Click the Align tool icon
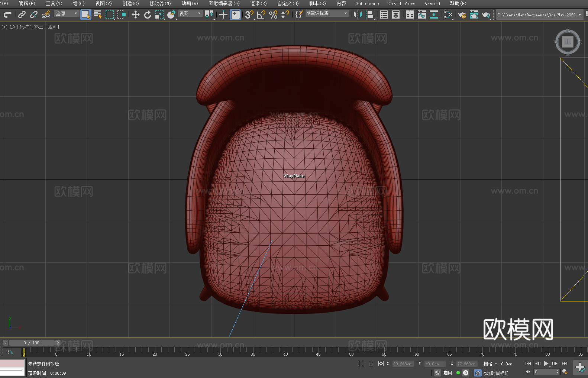588x378 pixels. click(370, 14)
